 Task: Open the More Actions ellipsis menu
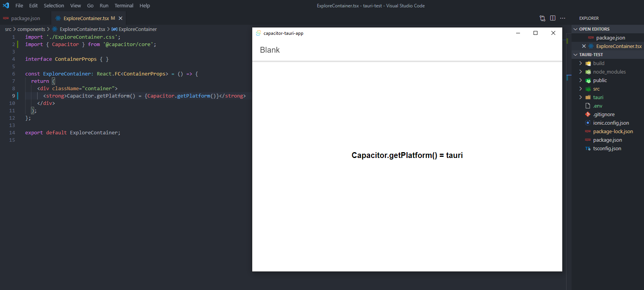(x=563, y=18)
